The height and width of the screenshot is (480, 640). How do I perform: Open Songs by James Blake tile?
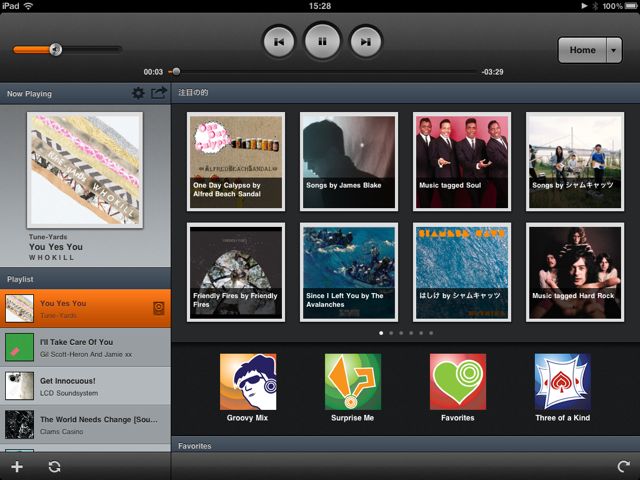[x=349, y=162]
